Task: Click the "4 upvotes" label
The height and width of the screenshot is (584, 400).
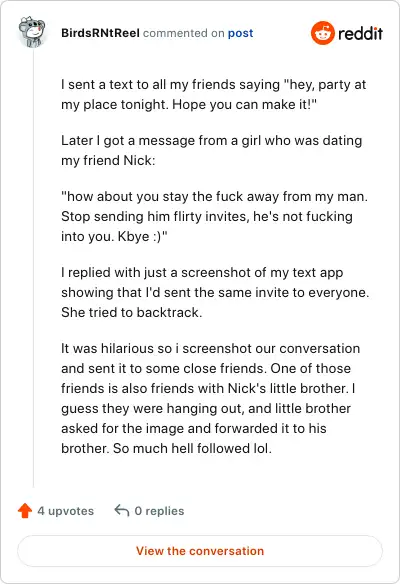Action: coord(66,511)
